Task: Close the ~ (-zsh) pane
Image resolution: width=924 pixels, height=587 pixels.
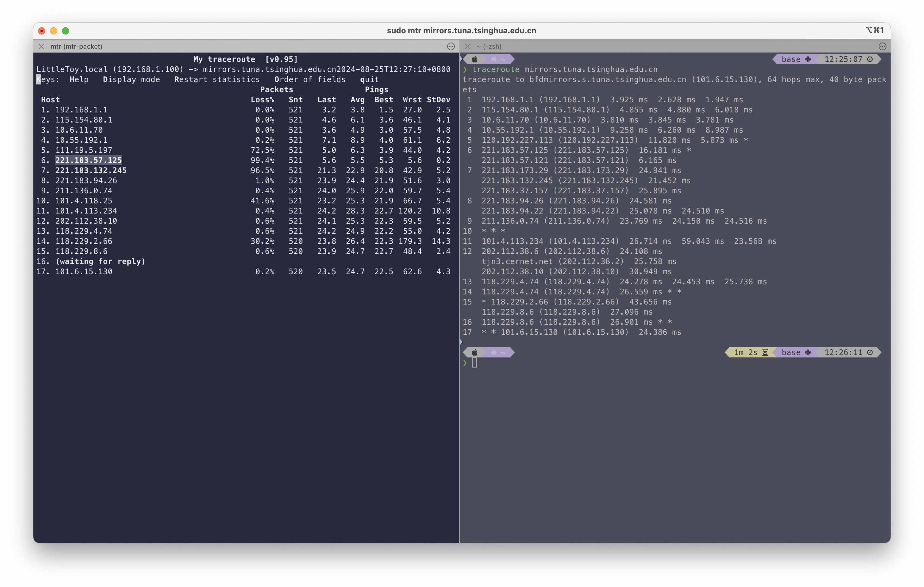Action: [467, 46]
